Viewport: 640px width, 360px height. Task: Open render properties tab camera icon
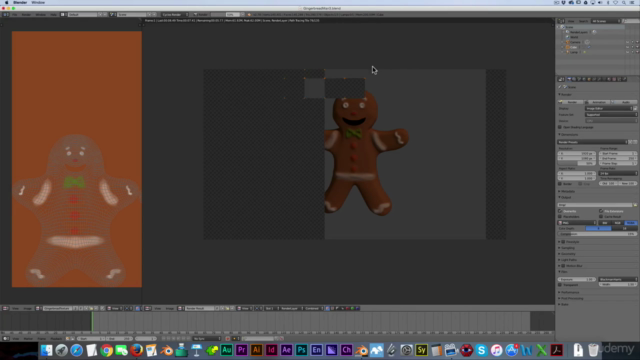[x=569, y=79]
